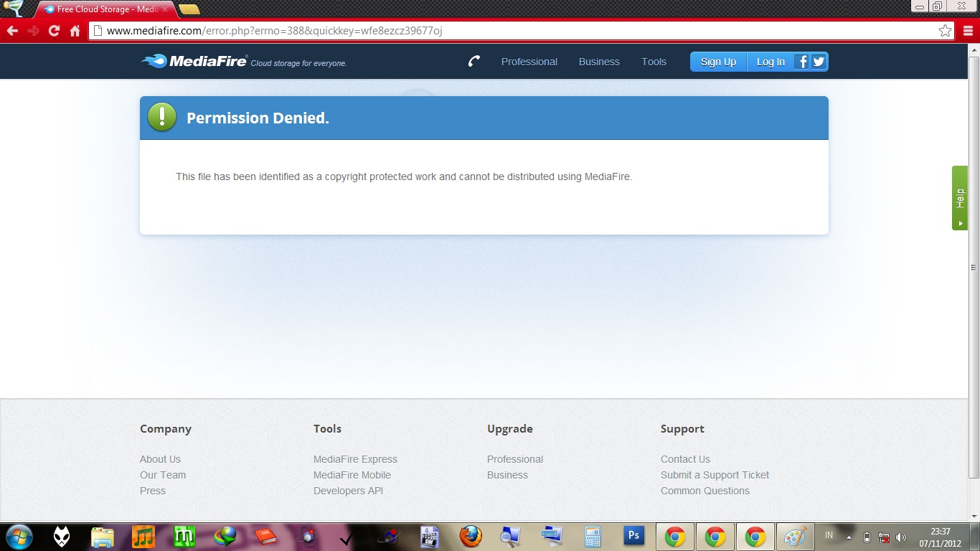Open Submit a Support Ticket link
The width and height of the screenshot is (980, 551).
[x=715, y=475]
